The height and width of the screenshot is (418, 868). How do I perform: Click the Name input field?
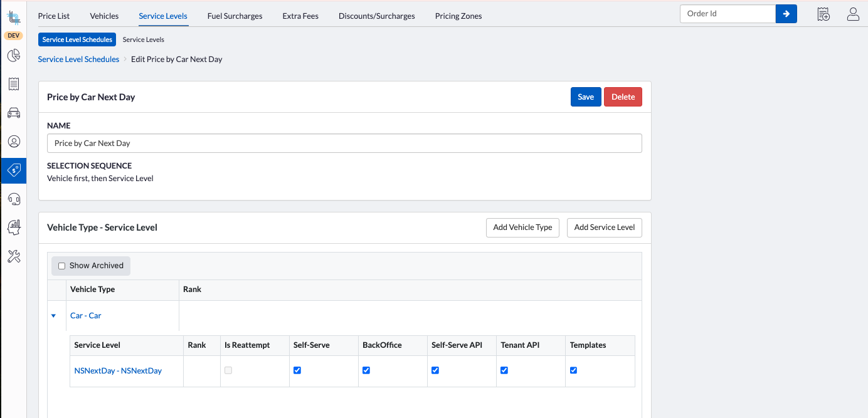click(344, 143)
